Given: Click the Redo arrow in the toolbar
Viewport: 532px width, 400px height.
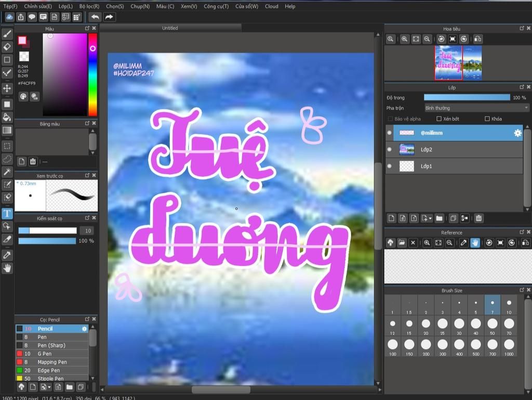Looking at the screenshot, I should click(109, 17).
